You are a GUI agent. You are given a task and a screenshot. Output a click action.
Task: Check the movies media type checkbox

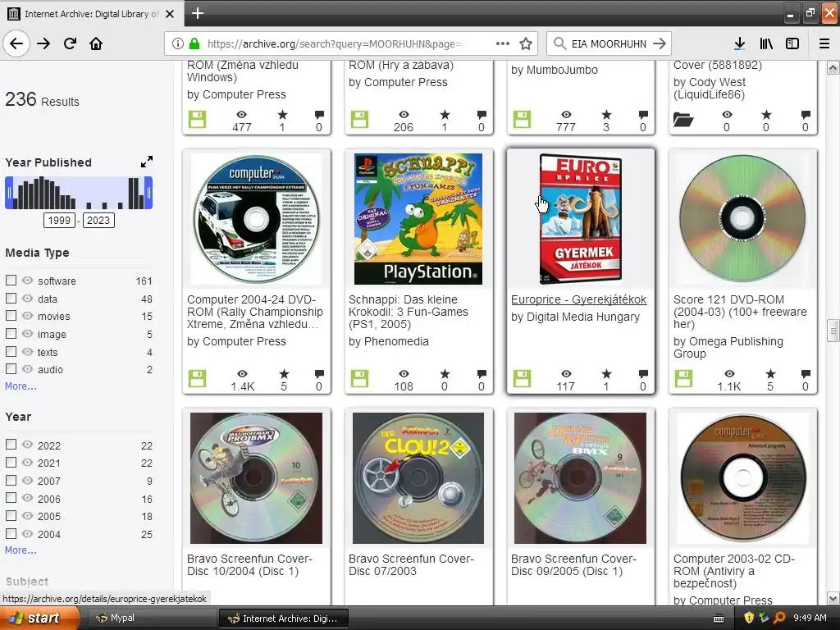(x=11, y=316)
